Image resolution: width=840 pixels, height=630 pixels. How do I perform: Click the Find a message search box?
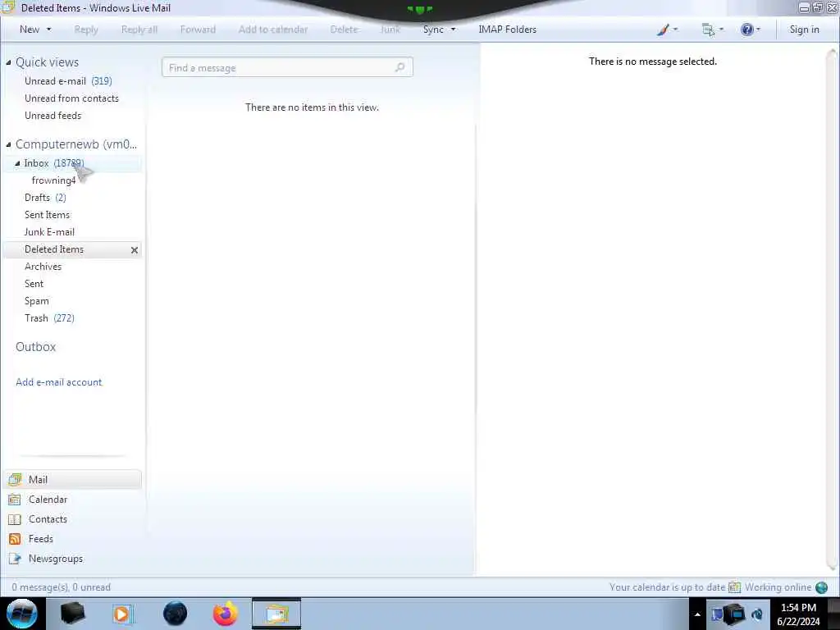tap(287, 67)
